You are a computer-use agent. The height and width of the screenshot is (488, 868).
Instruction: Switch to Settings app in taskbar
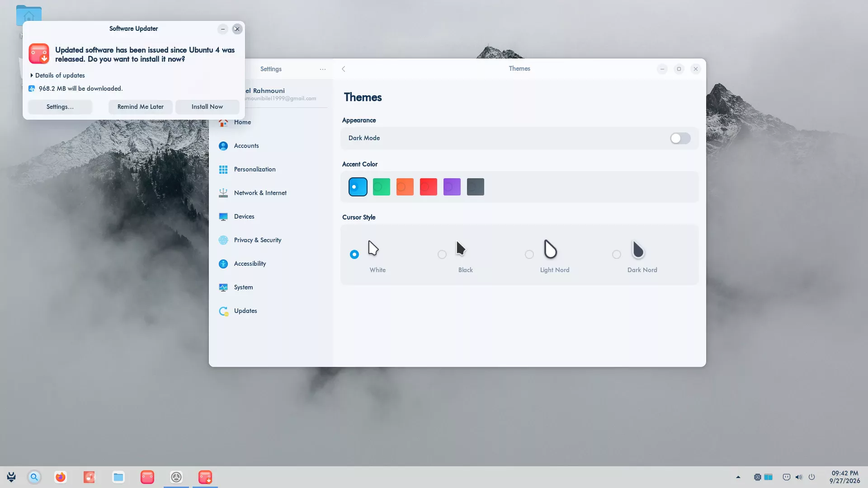(x=176, y=477)
